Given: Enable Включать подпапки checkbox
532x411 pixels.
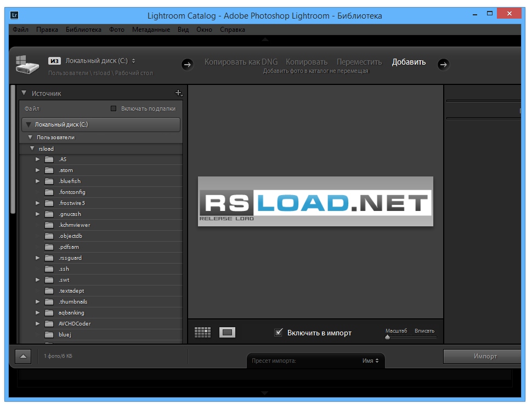Looking at the screenshot, I should pos(114,109).
